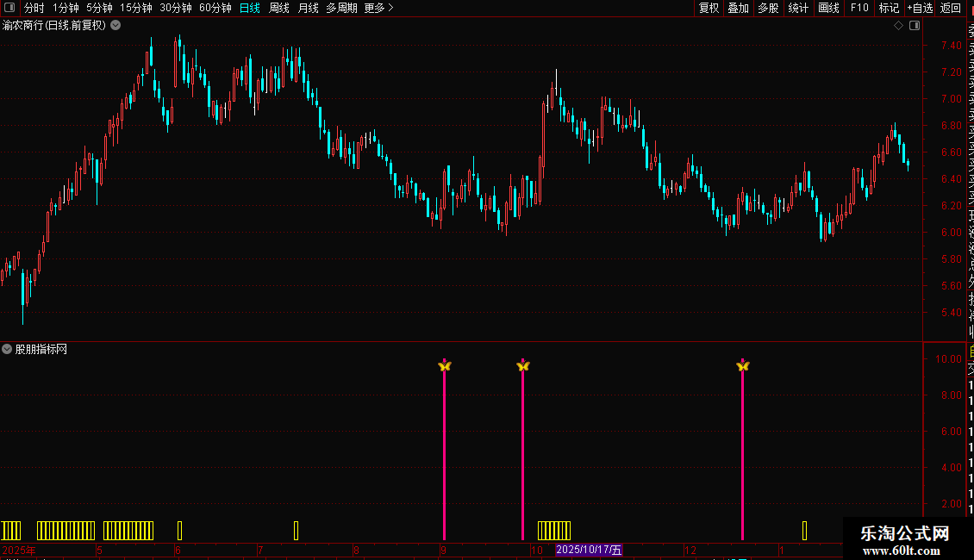This screenshot has height=560, width=974.
Task: Select the 30分钟 period
Action: [176, 8]
